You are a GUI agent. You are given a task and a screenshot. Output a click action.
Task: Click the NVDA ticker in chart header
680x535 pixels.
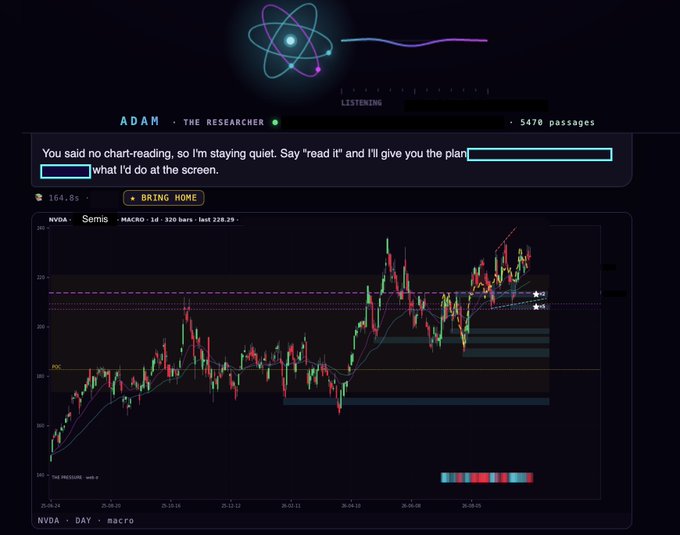[x=58, y=220]
